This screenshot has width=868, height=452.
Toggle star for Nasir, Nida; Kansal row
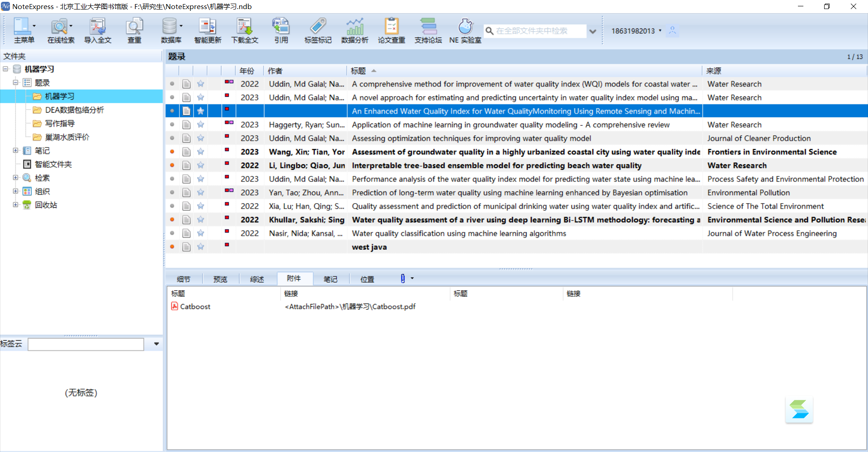[x=201, y=233]
